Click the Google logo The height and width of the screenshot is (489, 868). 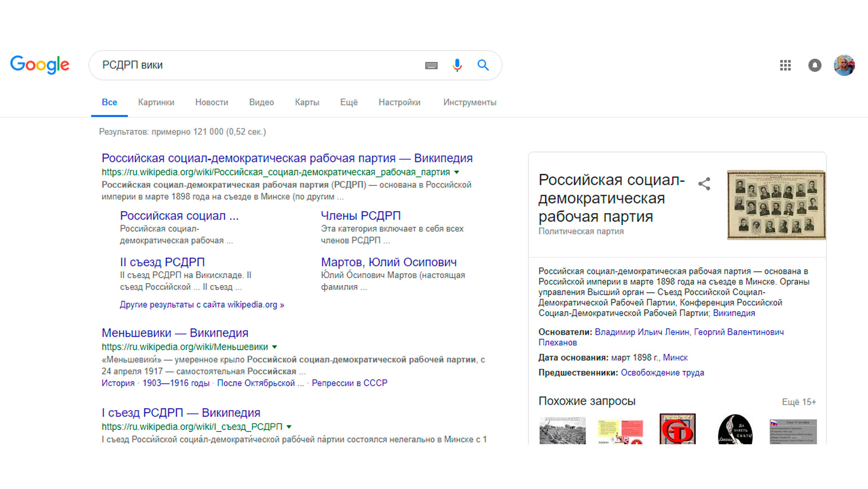40,65
